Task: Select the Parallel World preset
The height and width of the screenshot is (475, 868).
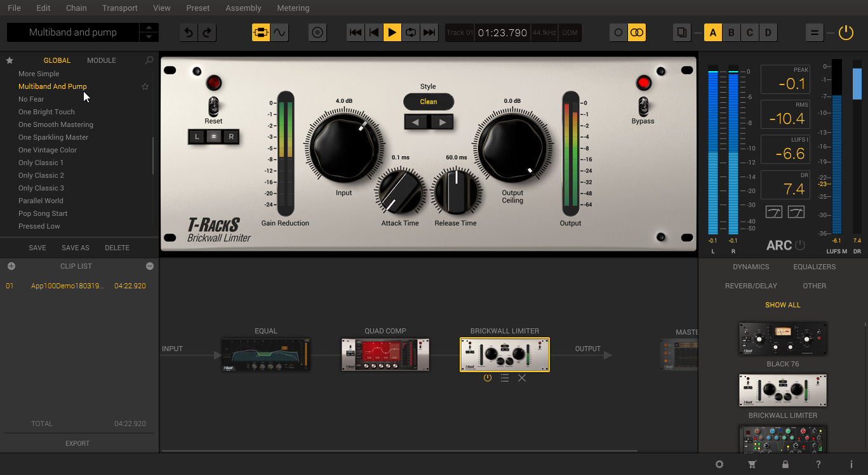Action: coord(41,201)
